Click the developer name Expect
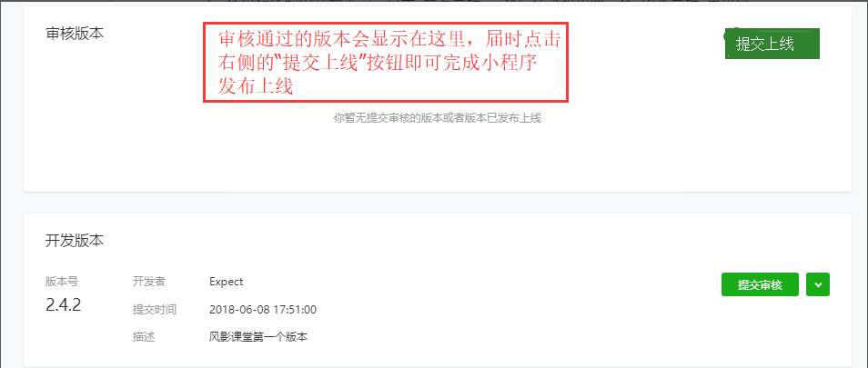The width and height of the screenshot is (868, 368). pos(226,282)
